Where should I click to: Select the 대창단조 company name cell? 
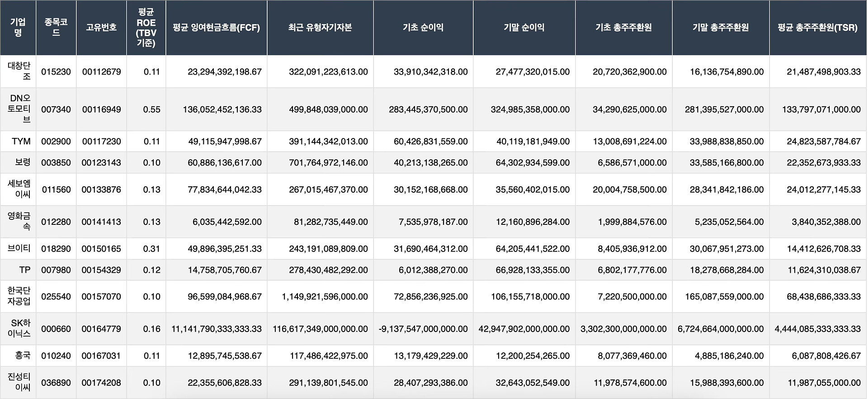click(x=19, y=71)
